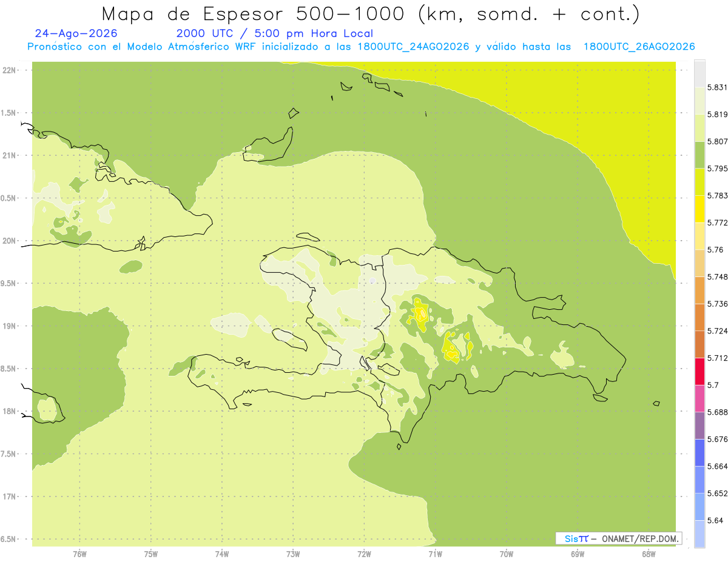Screen dimensions: 728x562
Task: Click the 21N latitude label
Action: click(x=9, y=156)
